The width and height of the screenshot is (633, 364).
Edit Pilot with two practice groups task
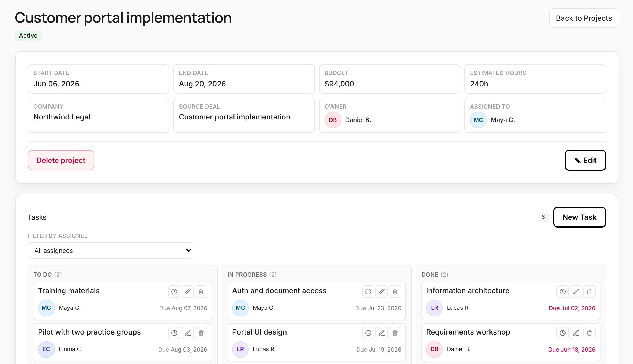click(x=188, y=333)
